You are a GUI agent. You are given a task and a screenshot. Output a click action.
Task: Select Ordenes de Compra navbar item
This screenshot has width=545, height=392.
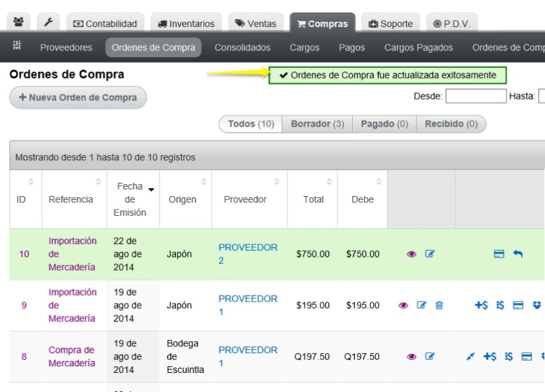click(x=153, y=48)
